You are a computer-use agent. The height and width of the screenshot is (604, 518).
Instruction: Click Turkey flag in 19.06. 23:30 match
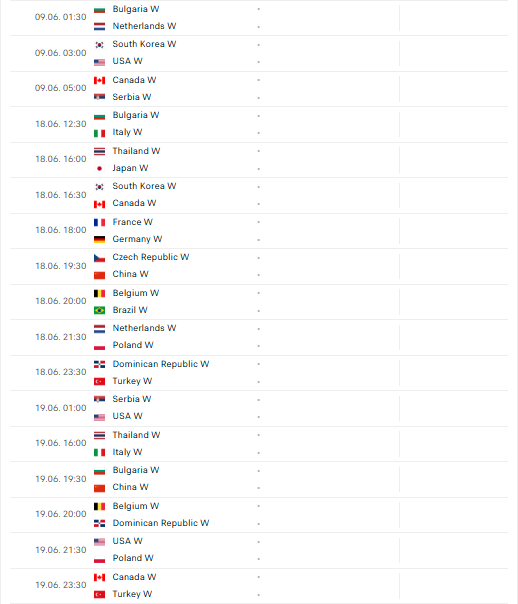coord(99,595)
